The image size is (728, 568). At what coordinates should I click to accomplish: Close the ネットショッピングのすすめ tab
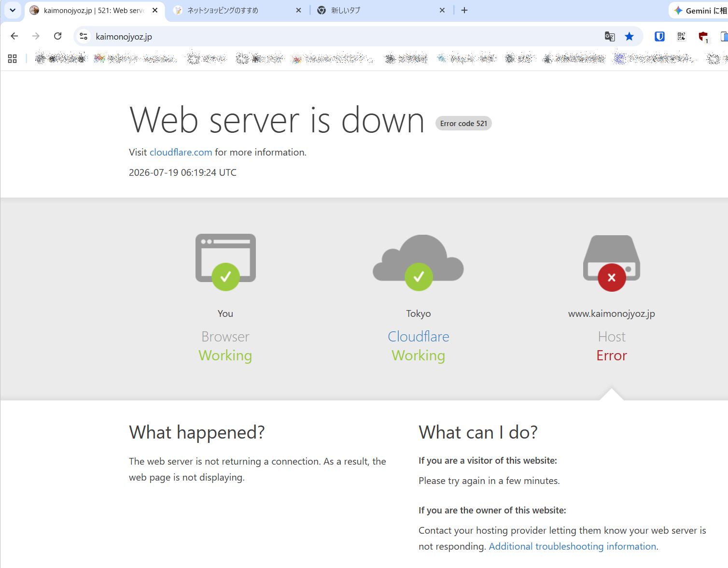coord(298,10)
